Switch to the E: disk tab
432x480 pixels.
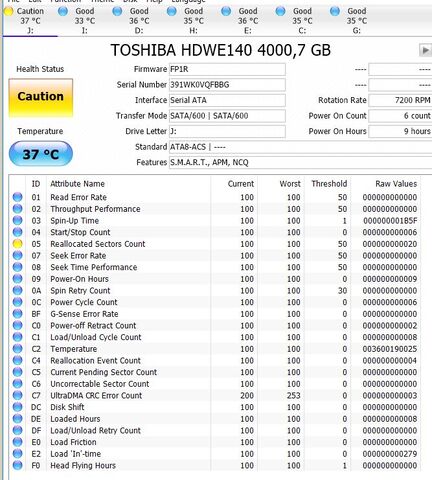coord(247,21)
